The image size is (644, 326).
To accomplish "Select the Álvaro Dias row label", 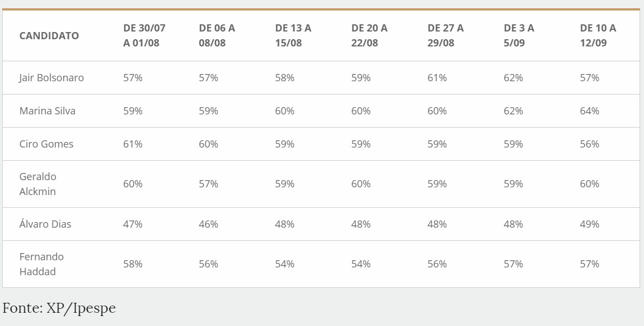I will coord(45,224).
